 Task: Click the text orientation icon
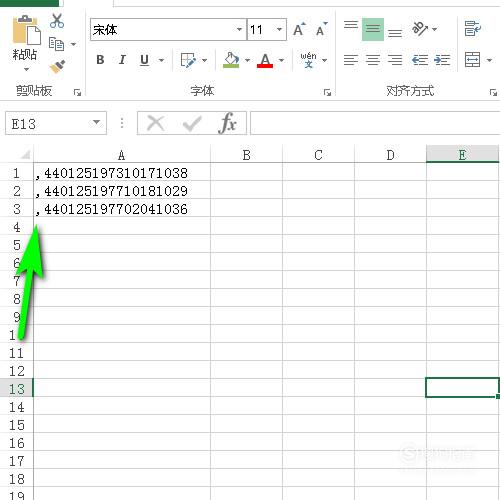click(x=420, y=29)
